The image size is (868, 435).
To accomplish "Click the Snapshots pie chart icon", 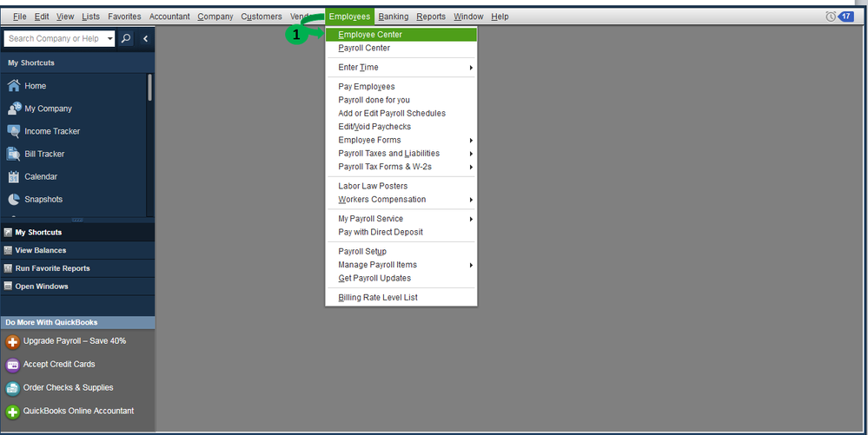I will [14, 199].
